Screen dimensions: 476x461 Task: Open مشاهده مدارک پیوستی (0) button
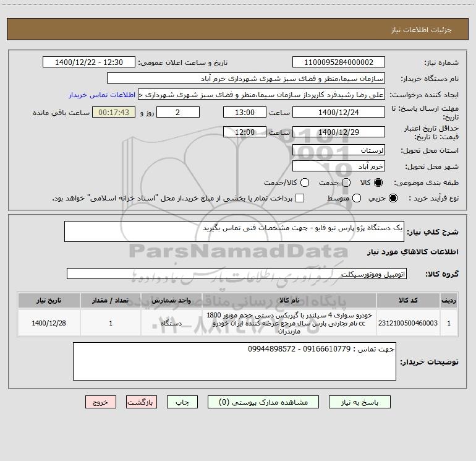[263, 402]
